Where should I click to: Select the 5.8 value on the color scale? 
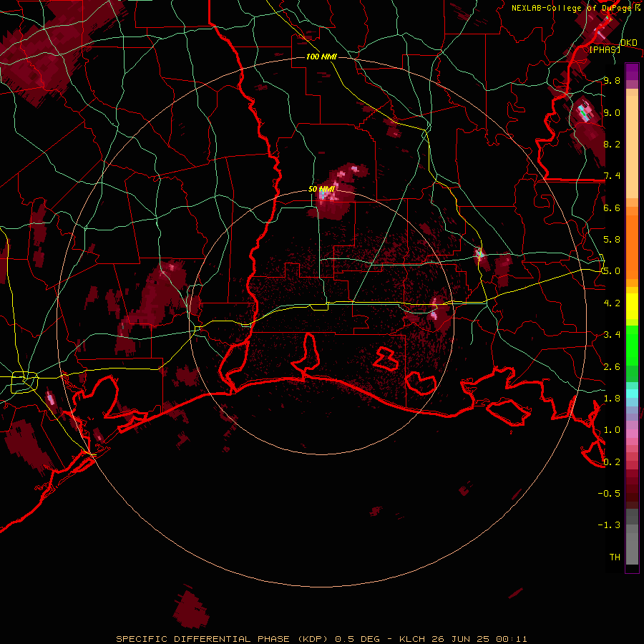click(612, 240)
